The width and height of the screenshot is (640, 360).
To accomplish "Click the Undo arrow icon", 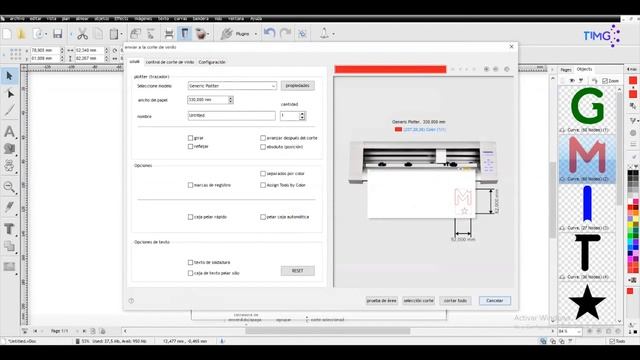I will 269,33.
